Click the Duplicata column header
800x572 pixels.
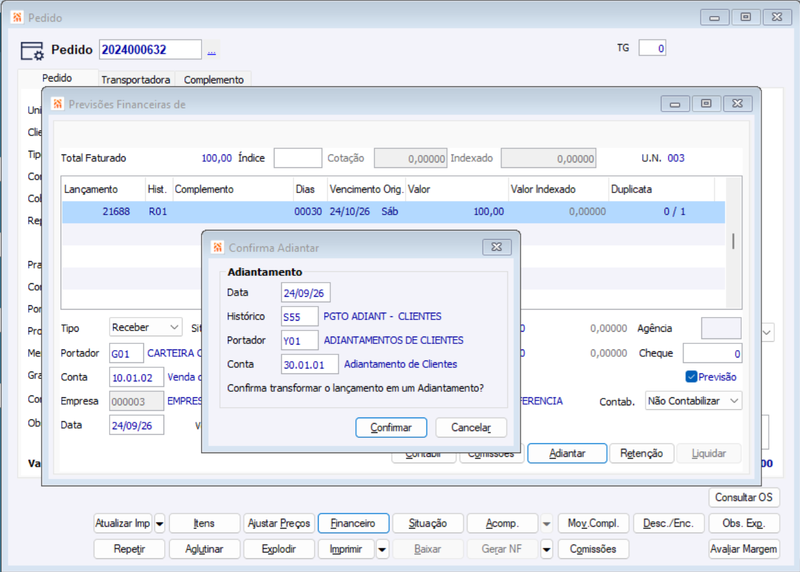pyautogui.click(x=661, y=189)
